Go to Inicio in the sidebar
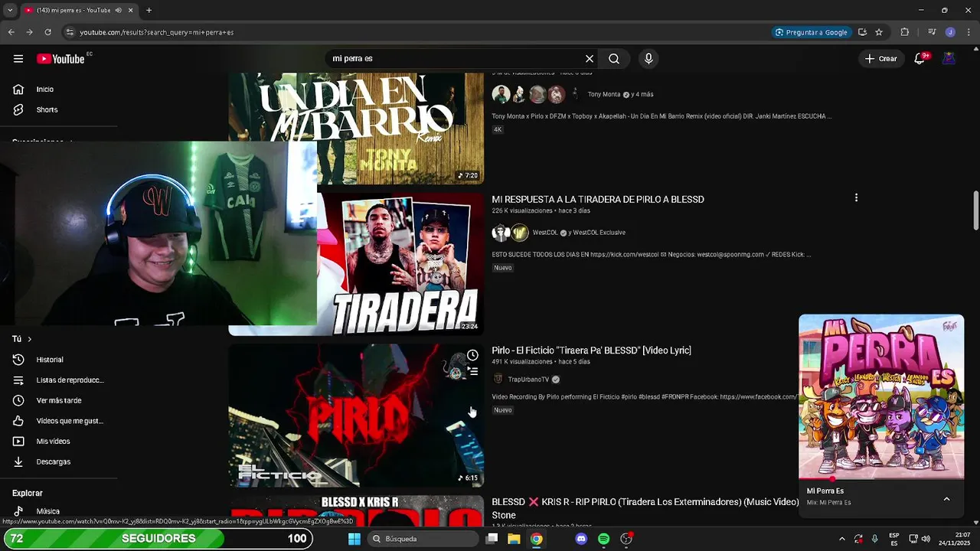Viewport: 980px width, 551px height. [44, 90]
